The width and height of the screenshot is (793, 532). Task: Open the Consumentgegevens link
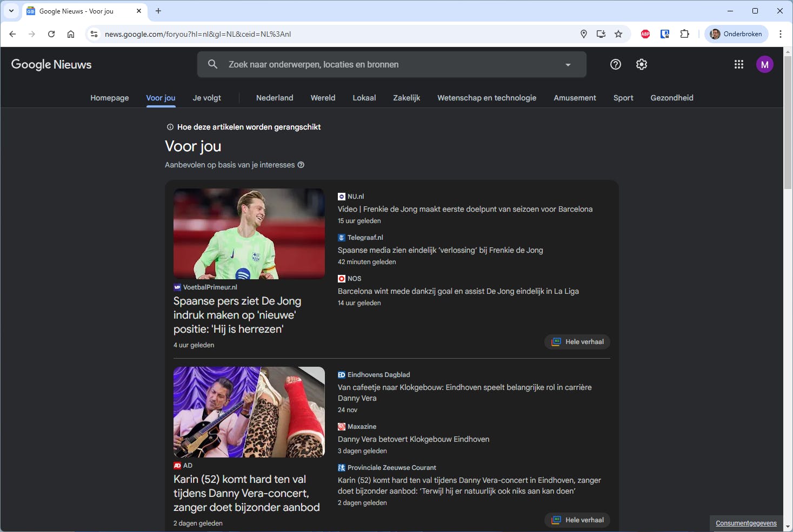(745, 523)
